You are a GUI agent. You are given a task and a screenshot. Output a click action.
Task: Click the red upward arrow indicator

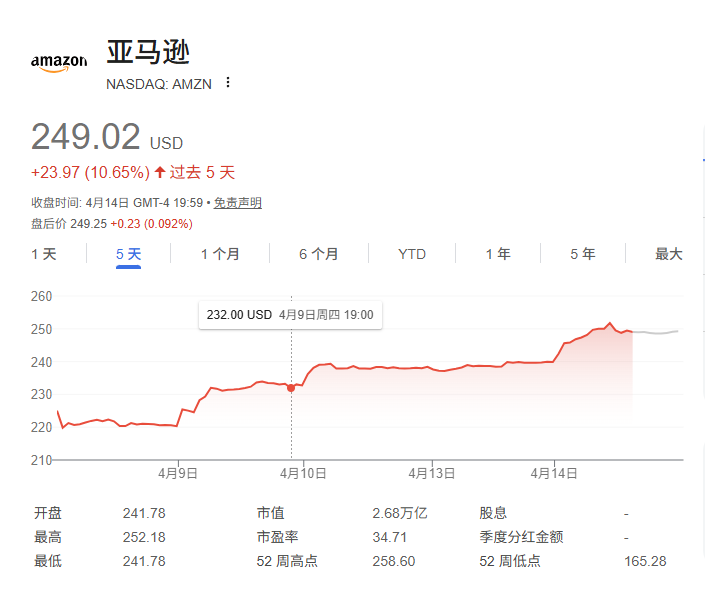(x=160, y=172)
